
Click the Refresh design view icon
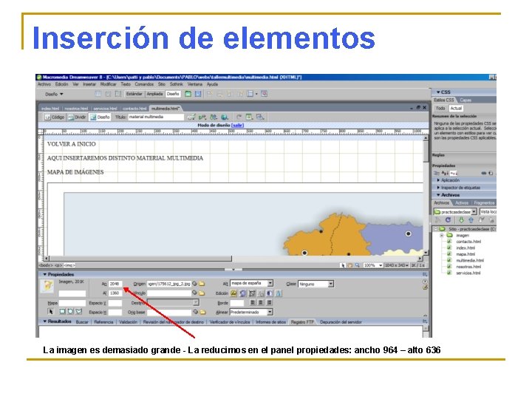[x=239, y=117]
